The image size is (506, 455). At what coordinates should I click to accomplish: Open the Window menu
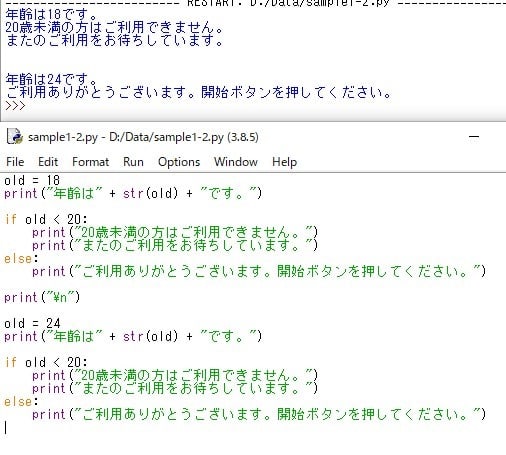click(x=236, y=162)
